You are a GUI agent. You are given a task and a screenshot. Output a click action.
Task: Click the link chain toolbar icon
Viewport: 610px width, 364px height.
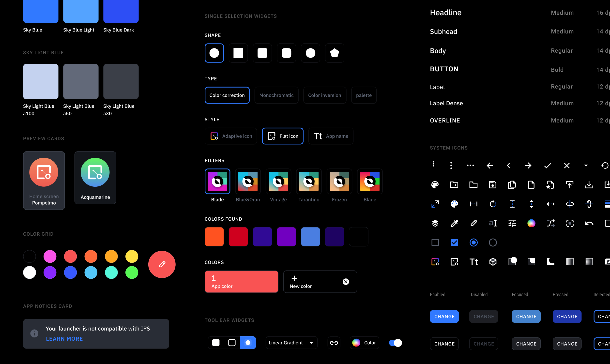[334, 343]
